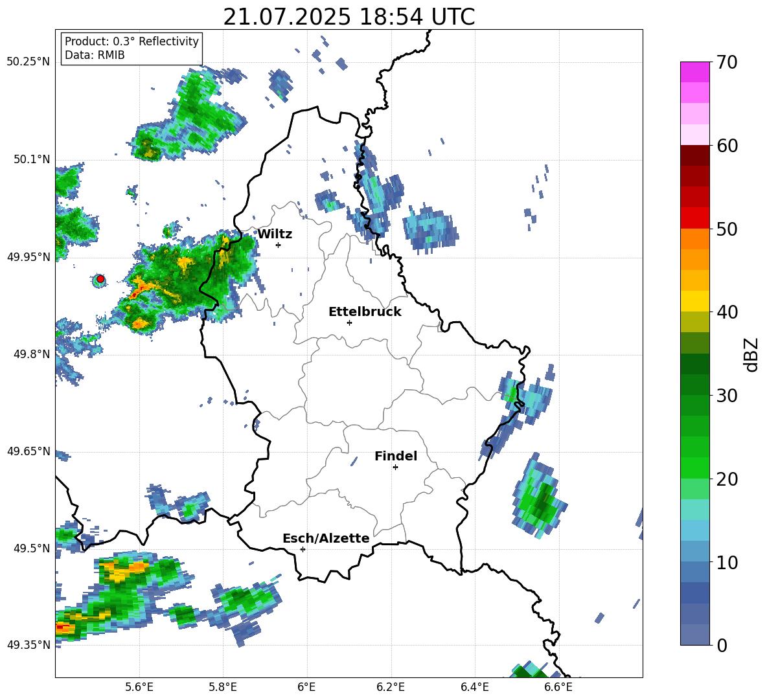The height and width of the screenshot is (700, 767).
Task: Click the 49.95°N latitude label
Action: [x=29, y=256]
